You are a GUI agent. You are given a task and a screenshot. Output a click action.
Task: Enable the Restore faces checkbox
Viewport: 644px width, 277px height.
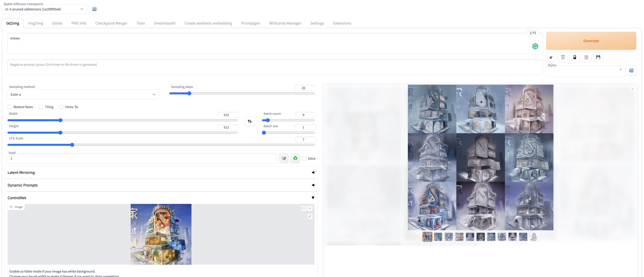tap(9, 107)
